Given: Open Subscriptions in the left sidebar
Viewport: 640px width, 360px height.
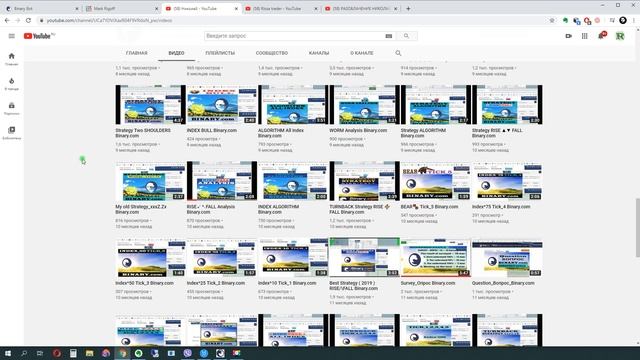Looking at the screenshot, I should 11,108.
